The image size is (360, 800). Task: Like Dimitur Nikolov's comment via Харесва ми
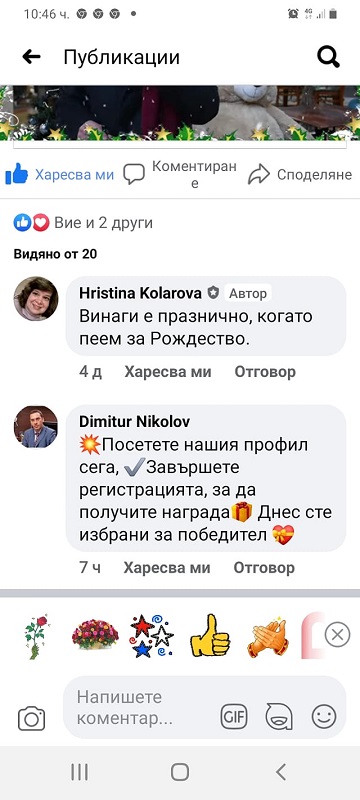[167, 568]
